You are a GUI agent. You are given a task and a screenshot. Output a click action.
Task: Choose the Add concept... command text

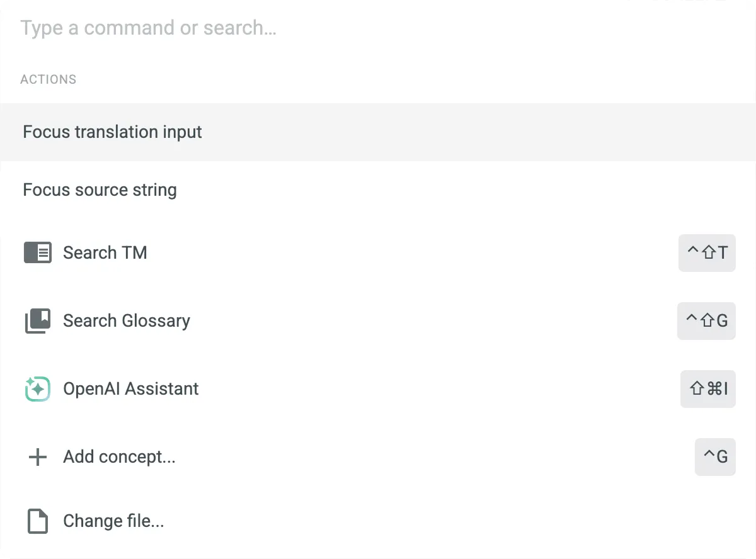coord(119,457)
